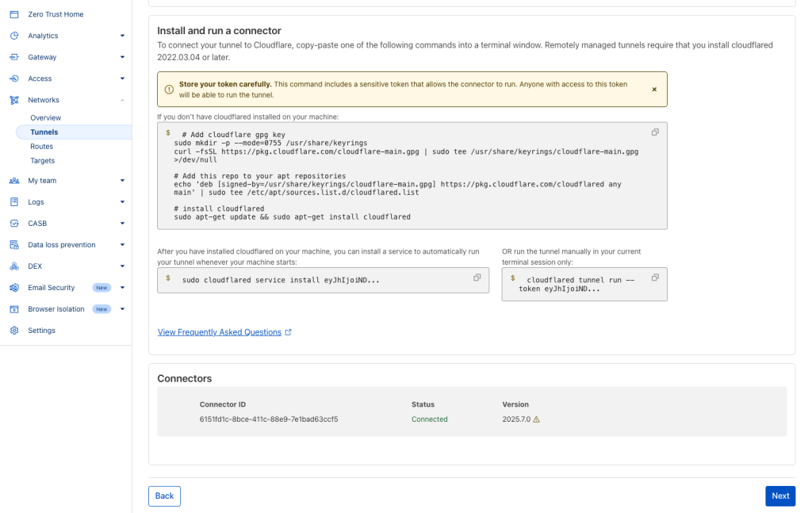Click the Connectors section heading
The image size is (812, 513).
click(184, 378)
